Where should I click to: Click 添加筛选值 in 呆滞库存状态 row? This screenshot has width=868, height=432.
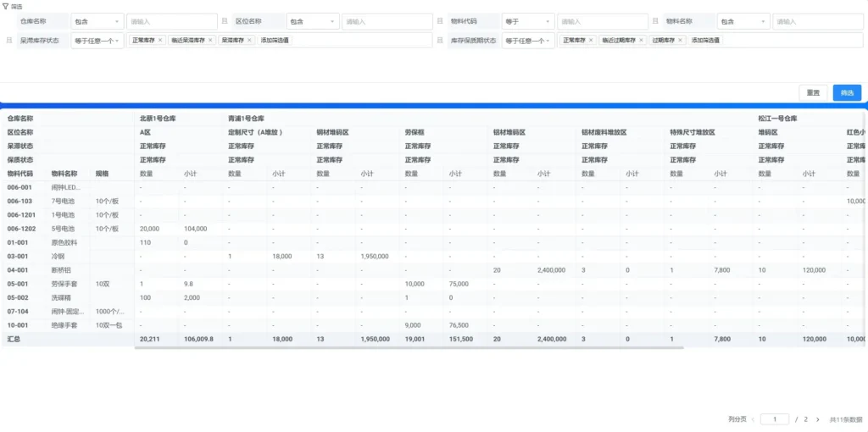click(x=275, y=41)
